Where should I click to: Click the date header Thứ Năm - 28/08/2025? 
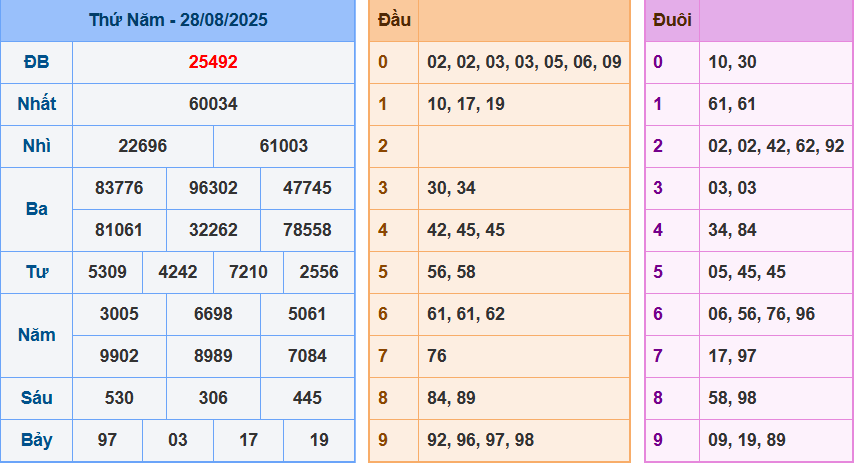178,20
